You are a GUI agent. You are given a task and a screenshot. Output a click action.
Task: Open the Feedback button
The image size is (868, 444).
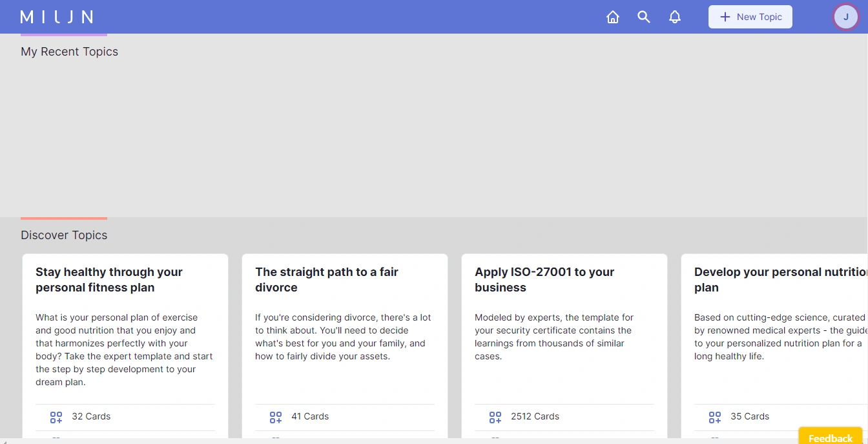pos(830,438)
